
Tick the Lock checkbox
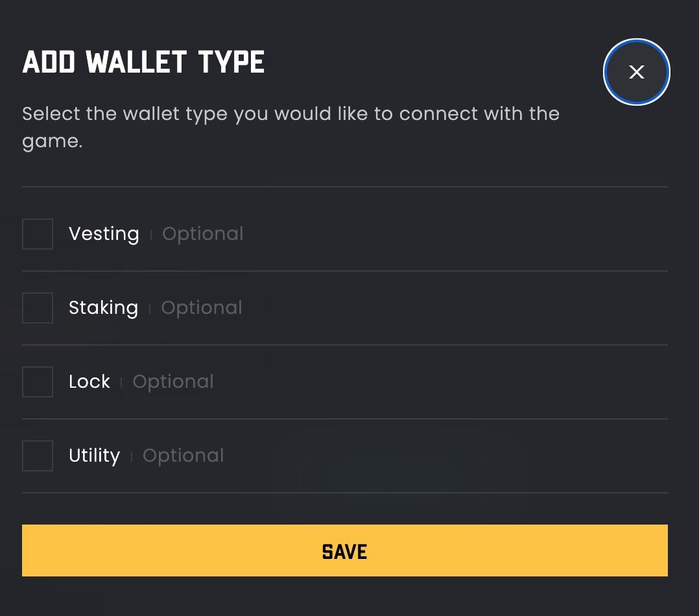(x=38, y=382)
